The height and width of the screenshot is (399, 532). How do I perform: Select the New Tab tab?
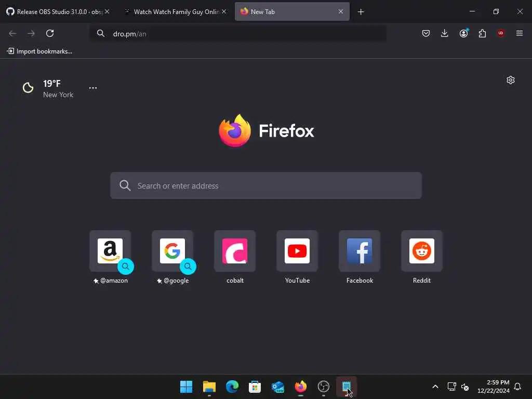(x=292, y=11)
